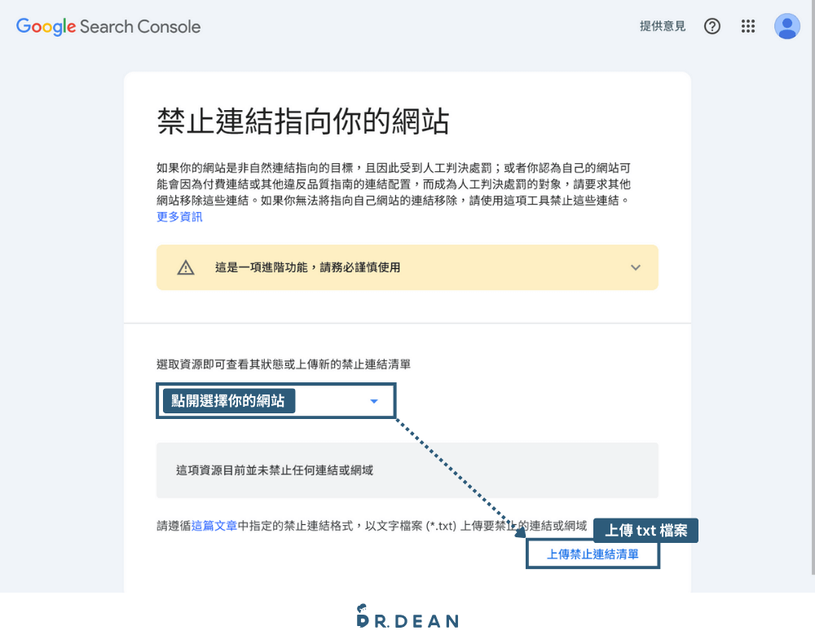Click the dropdown arrow beside site selector

click(374, 400)
